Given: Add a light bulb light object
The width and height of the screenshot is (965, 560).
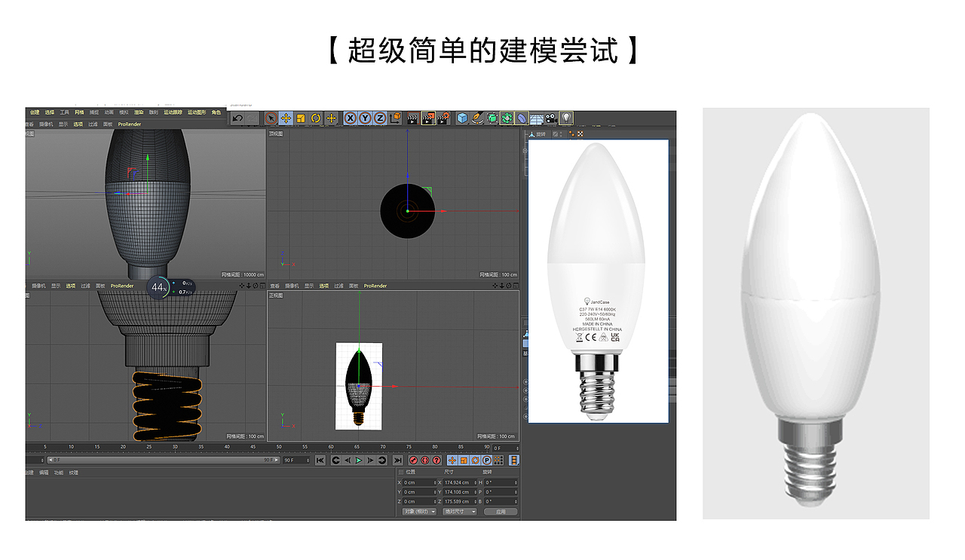Looking at the screenshot, I should coord(566,118).
